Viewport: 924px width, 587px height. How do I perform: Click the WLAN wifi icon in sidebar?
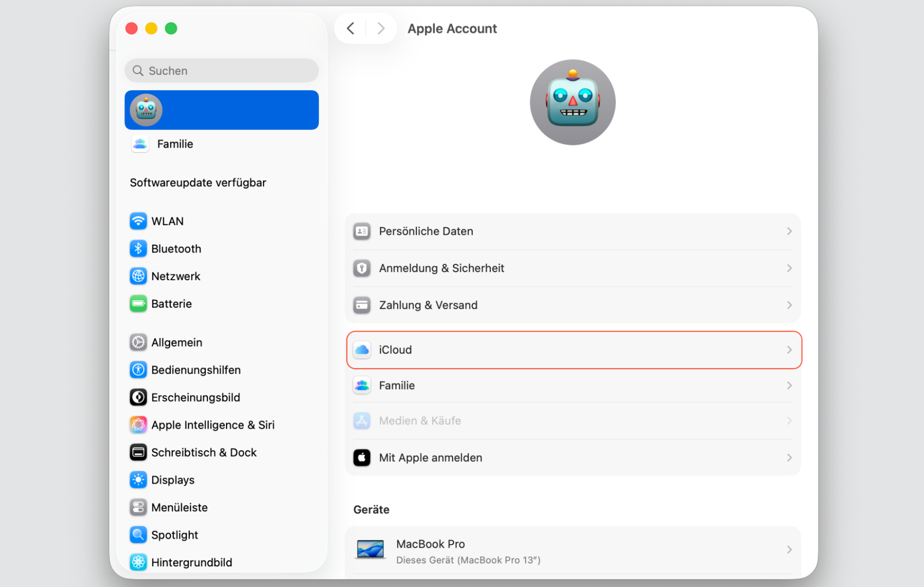coord(138,221)
